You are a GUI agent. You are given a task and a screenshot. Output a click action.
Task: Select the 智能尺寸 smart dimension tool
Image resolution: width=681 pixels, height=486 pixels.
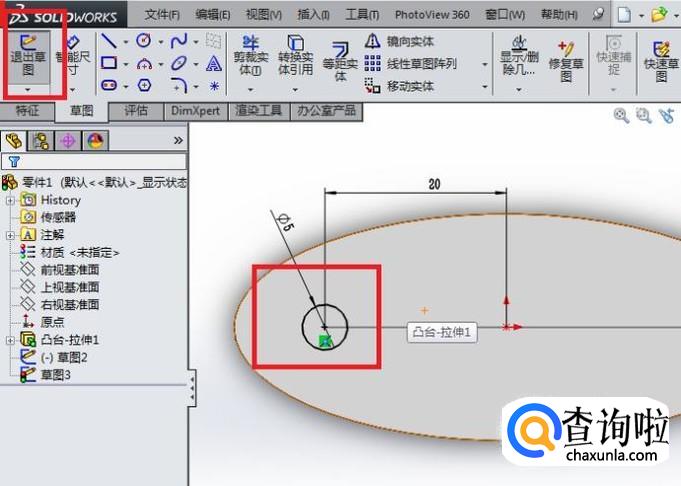pyautogui.click(x=73, y=57)
